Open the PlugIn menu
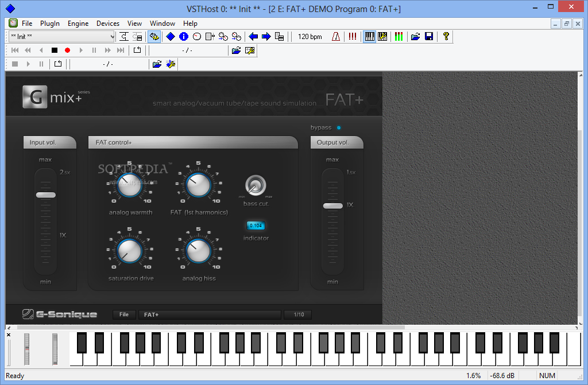588x385 pixels. [50, 24]
